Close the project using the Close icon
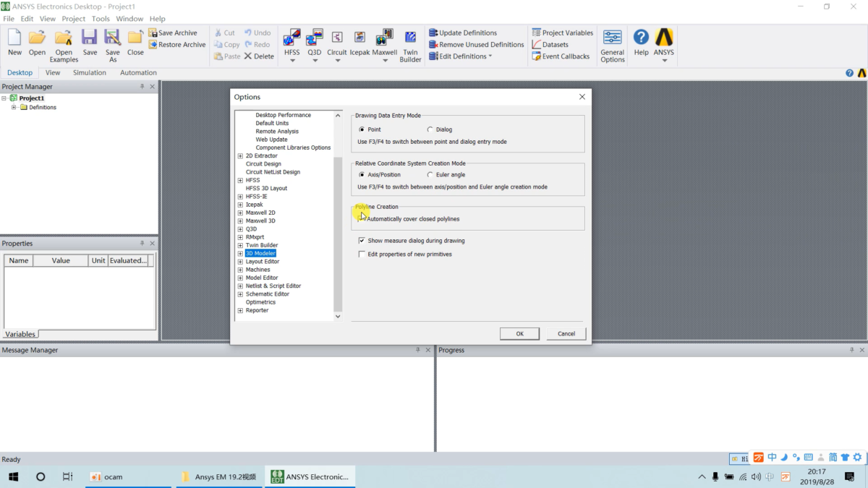 [x=135, y=42]
